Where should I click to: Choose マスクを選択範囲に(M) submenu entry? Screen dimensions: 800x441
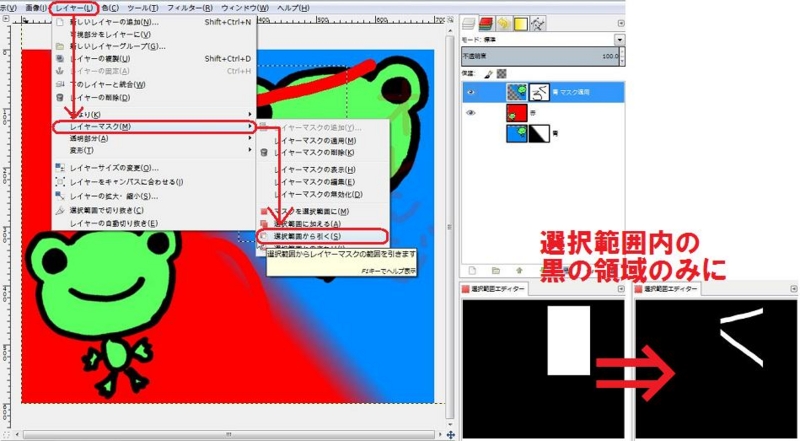(x=322, y=211)
